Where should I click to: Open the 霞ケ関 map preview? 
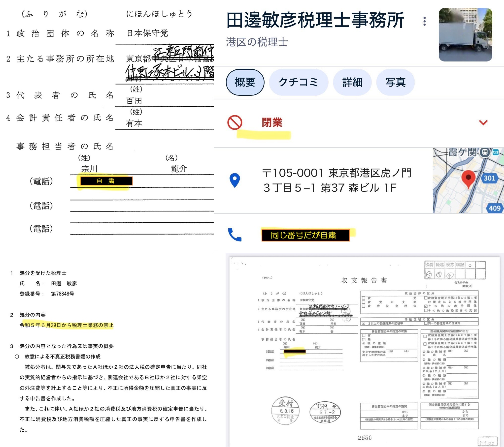point(468,180)
